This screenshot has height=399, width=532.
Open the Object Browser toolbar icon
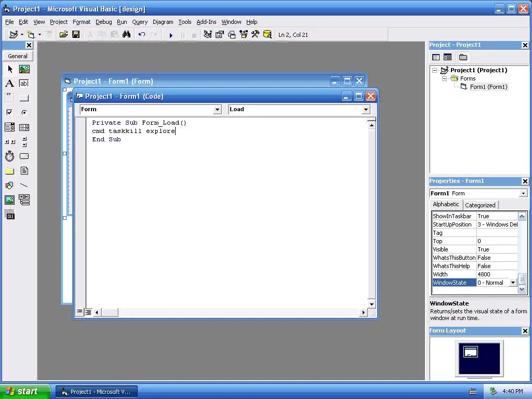coord(244,35)
